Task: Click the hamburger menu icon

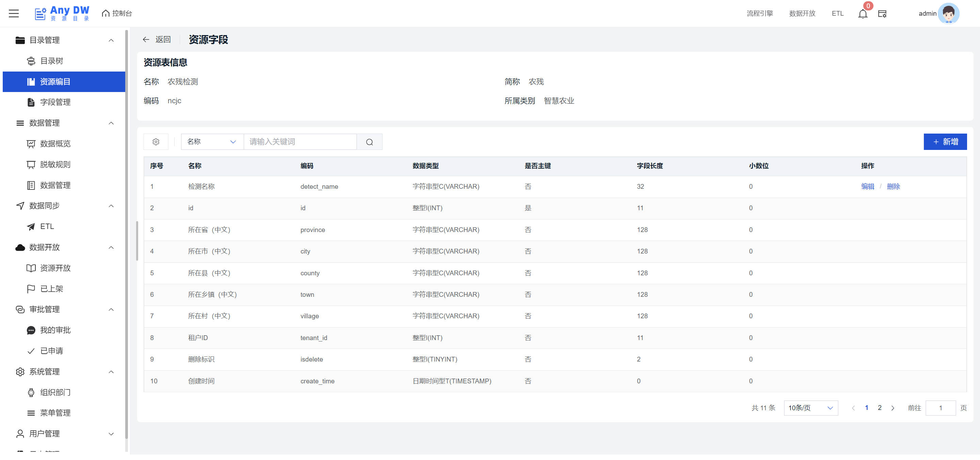Action: 14,13
